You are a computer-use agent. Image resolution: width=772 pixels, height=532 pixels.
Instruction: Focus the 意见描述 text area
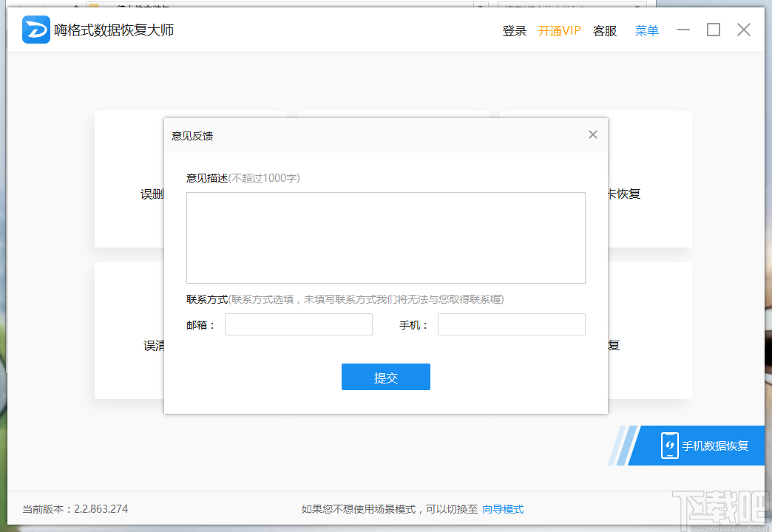tap(386, 238)
